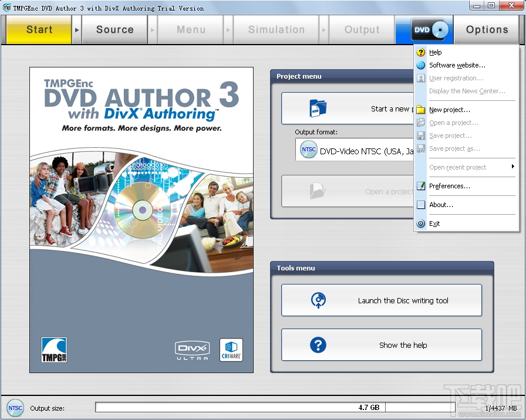Click the disc writing tool icon

click(x=318, y=300)
